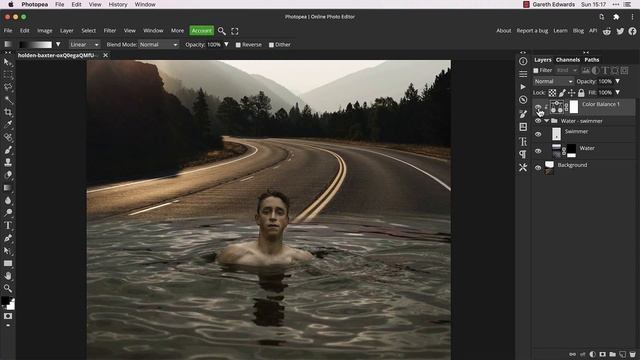Image resolution: width=640 pixels, height=360 pixels.
Task: Select the Blur tool
Action: (7, 200)
